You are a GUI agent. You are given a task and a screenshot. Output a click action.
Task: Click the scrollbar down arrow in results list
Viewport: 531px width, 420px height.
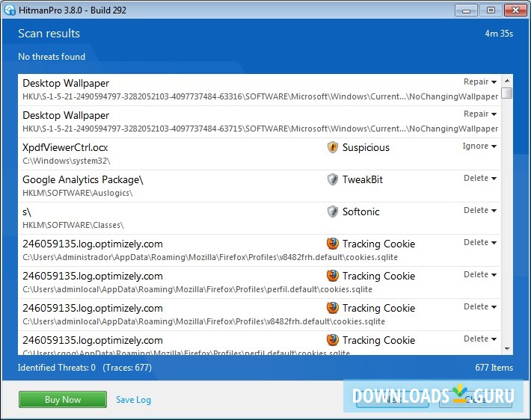507,348
